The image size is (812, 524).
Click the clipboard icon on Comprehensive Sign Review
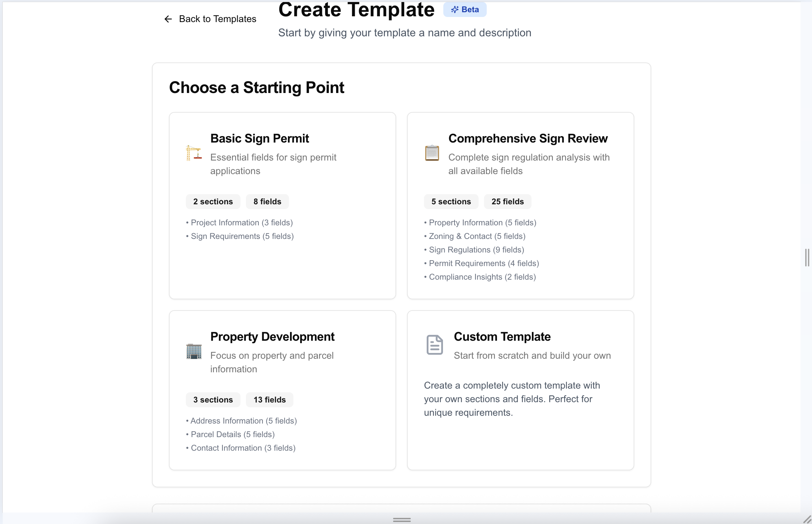pos(432,153)
